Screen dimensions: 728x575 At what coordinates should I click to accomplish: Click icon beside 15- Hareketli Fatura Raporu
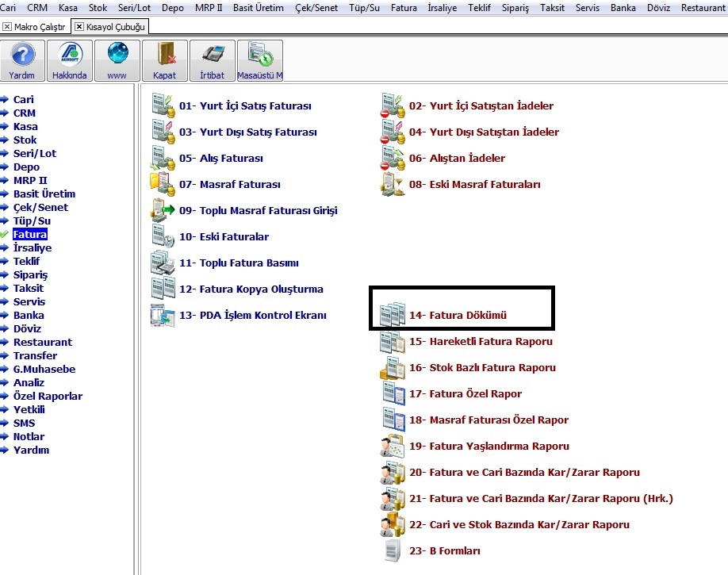[393, 341]
